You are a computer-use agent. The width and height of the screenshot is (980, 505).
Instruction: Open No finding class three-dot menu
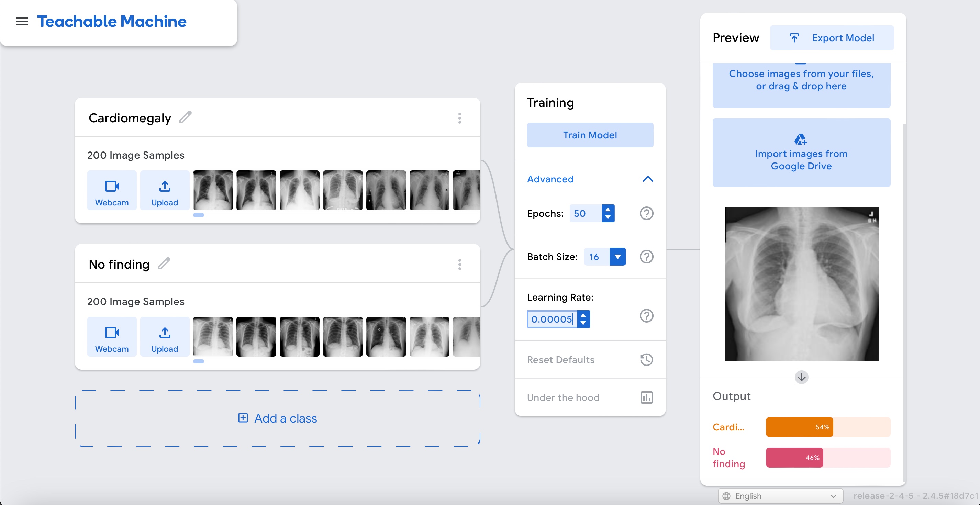(459, 265)
